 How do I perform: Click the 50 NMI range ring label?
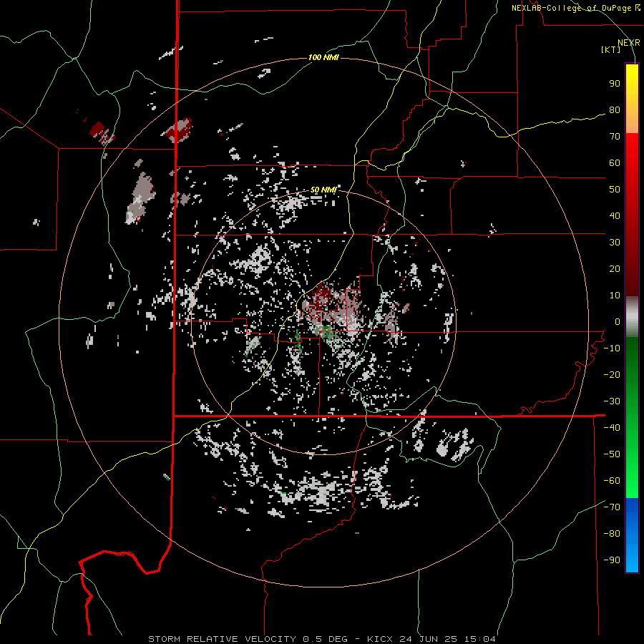click(323, 190)
